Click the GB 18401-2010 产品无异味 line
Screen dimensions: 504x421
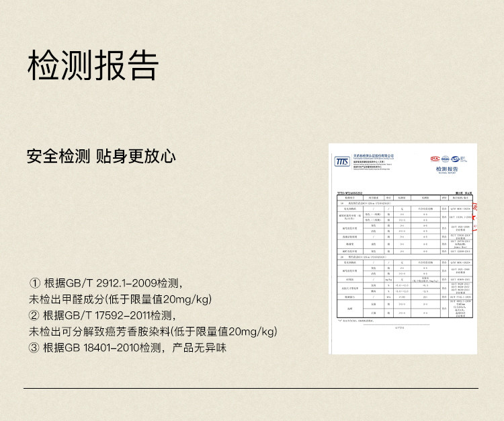coord(128,348)
